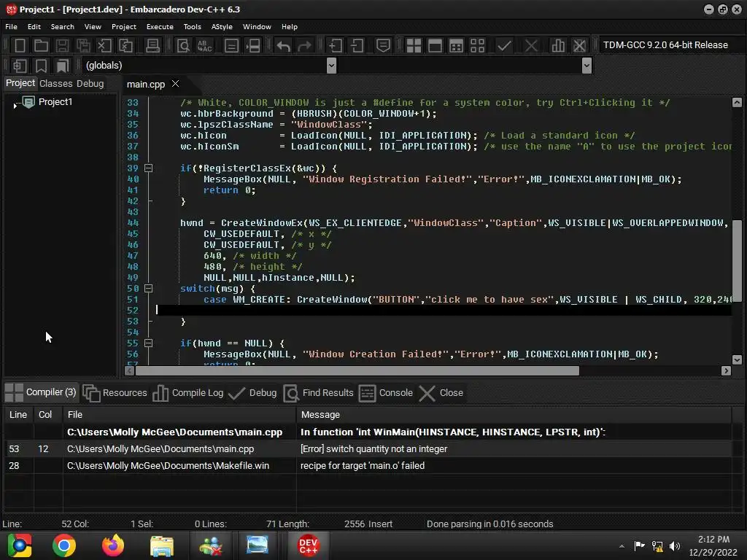This screenshot has height=560, width=747.
Task: Collapse the code fold at line 39
Action: (149, 168)
